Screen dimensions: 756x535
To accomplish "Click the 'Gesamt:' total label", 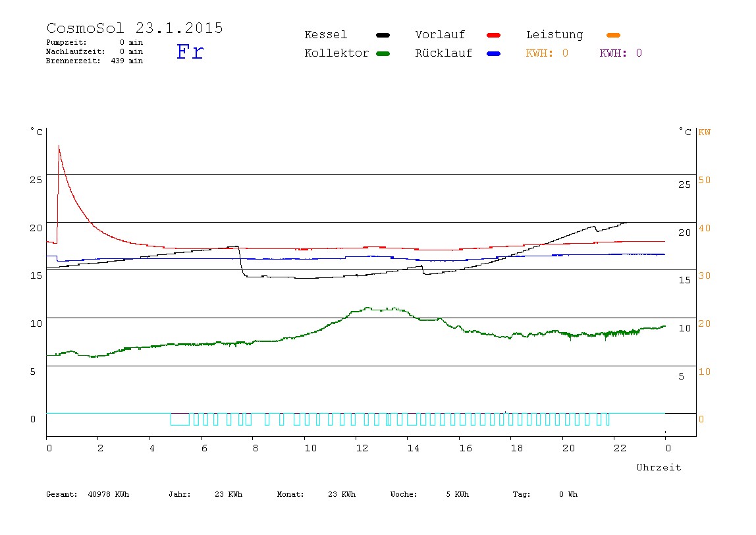I will coord(62,494).
